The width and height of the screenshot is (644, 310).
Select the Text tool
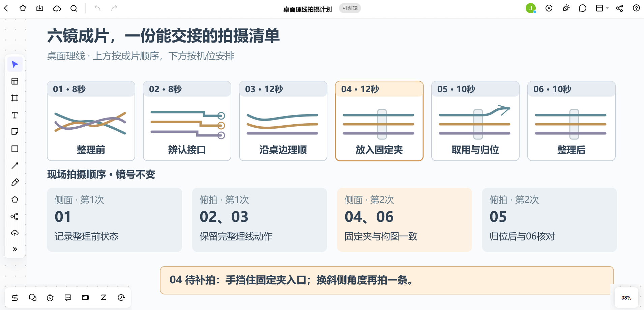[15, 115]
